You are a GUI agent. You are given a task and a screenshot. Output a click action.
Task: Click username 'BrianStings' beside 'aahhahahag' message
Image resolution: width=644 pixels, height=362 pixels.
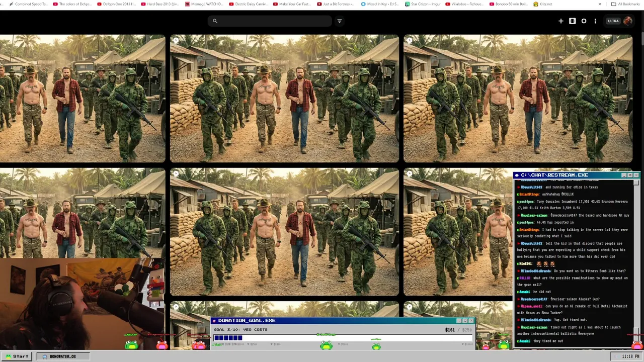click(x=529, y=194)
